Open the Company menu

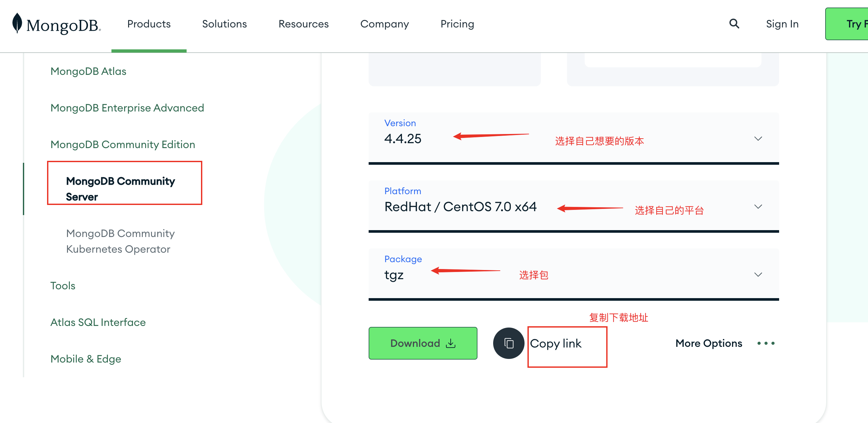(x=384, y=24)
